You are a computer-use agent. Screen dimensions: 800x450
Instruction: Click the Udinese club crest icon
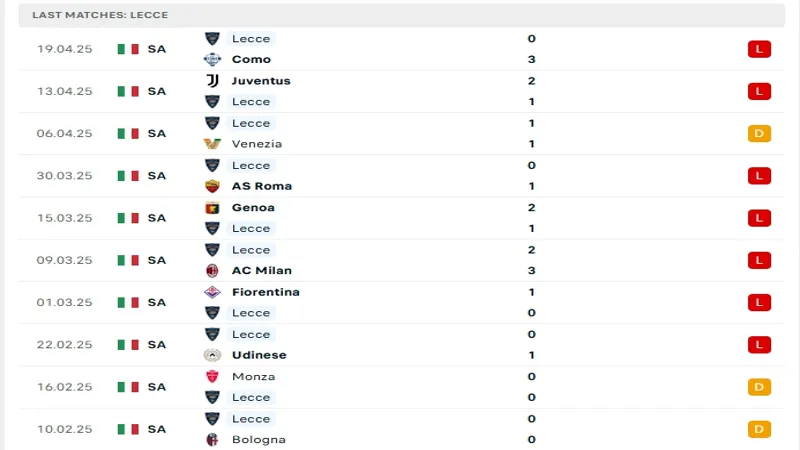pos(212,355)
